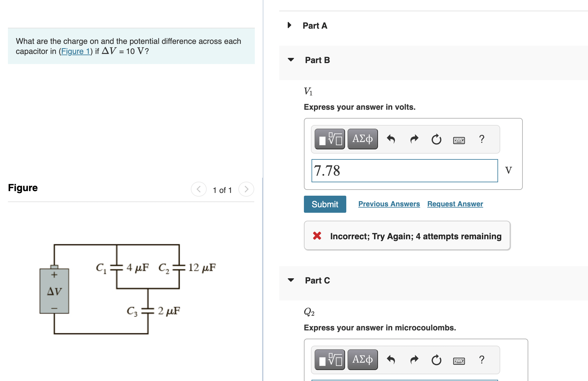Open the Greek symbols palette in Part C
Screen dimensions: 588x381
coord(362,360)
